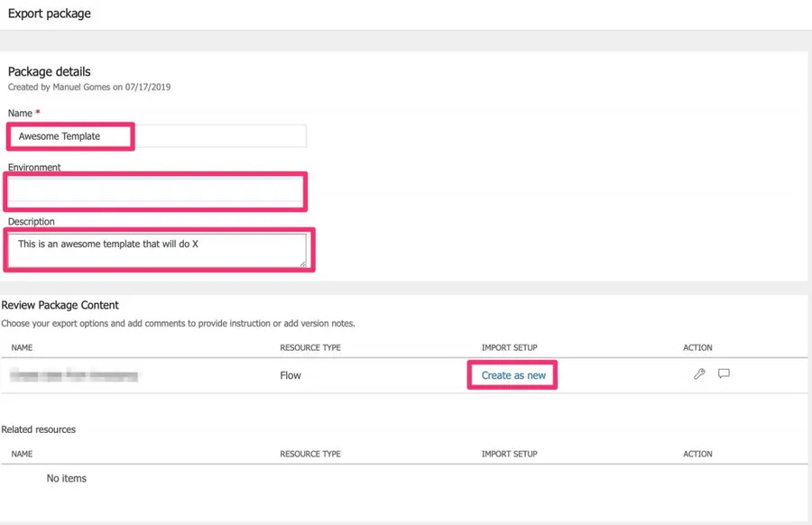
Task: Select the blurred flow name in package content
Action: click(x=75, y=375)
